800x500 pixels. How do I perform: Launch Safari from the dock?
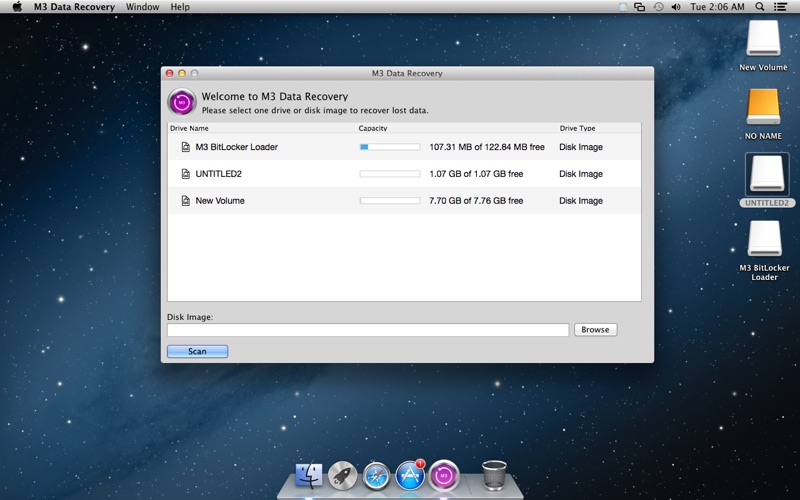(377, 476)
